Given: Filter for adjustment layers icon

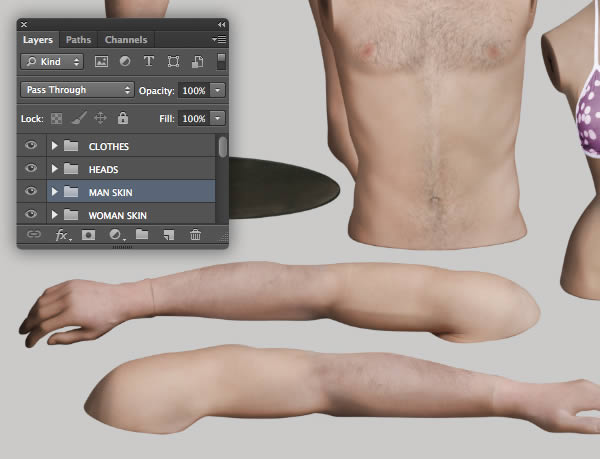Looking at the screenshot, I should pyautogui.click(x=125, y=61).
